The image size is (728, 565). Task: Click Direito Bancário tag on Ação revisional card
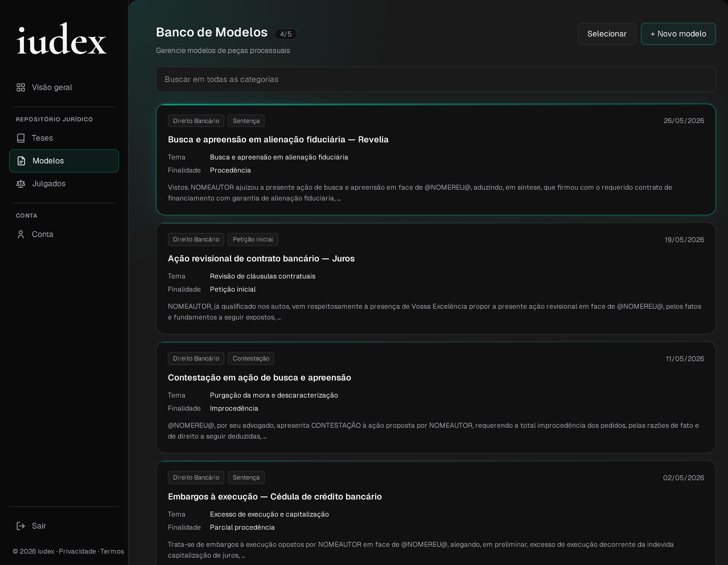[196, 239]
